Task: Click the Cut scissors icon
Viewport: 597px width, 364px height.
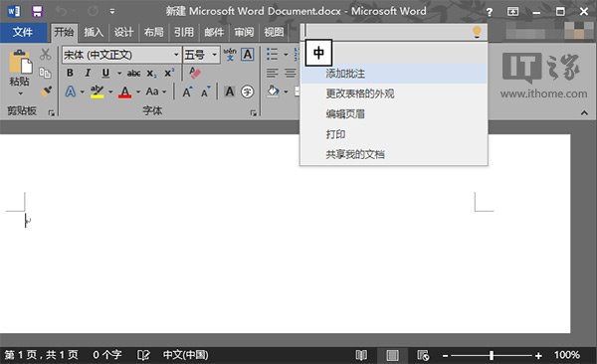Action: [46, 54]
